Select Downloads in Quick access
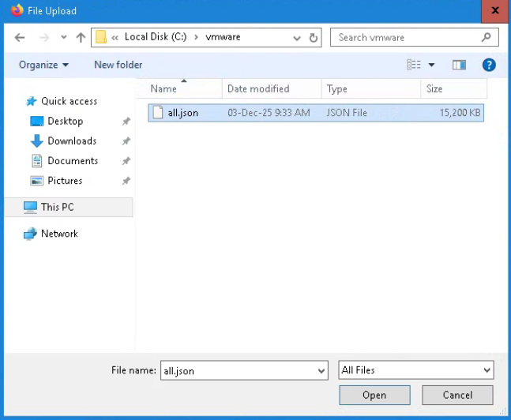 tap(71, 141)
